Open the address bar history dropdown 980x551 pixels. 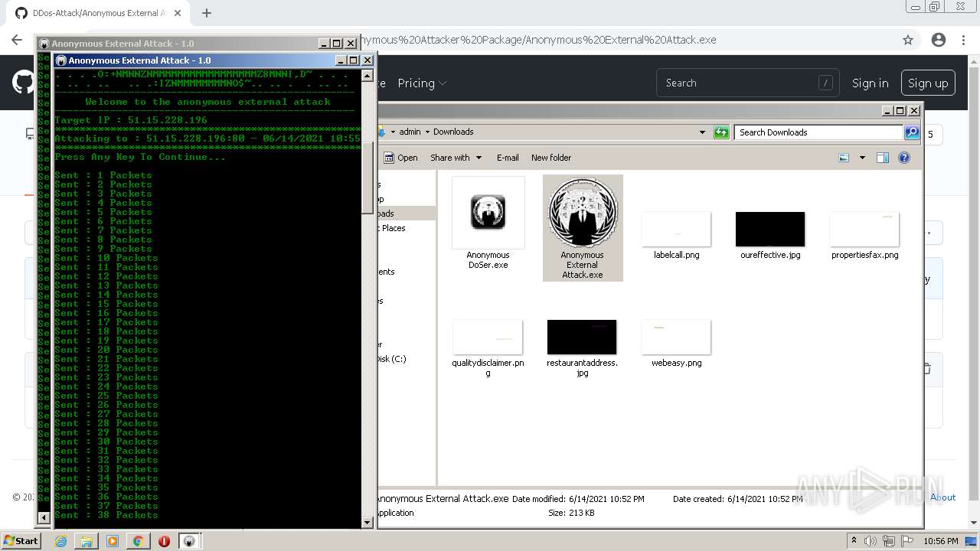702,132
